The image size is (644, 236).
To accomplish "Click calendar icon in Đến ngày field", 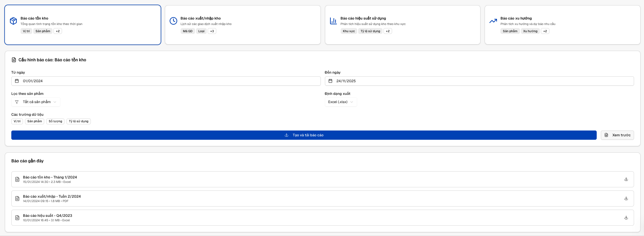I will [x=330, y=81].
